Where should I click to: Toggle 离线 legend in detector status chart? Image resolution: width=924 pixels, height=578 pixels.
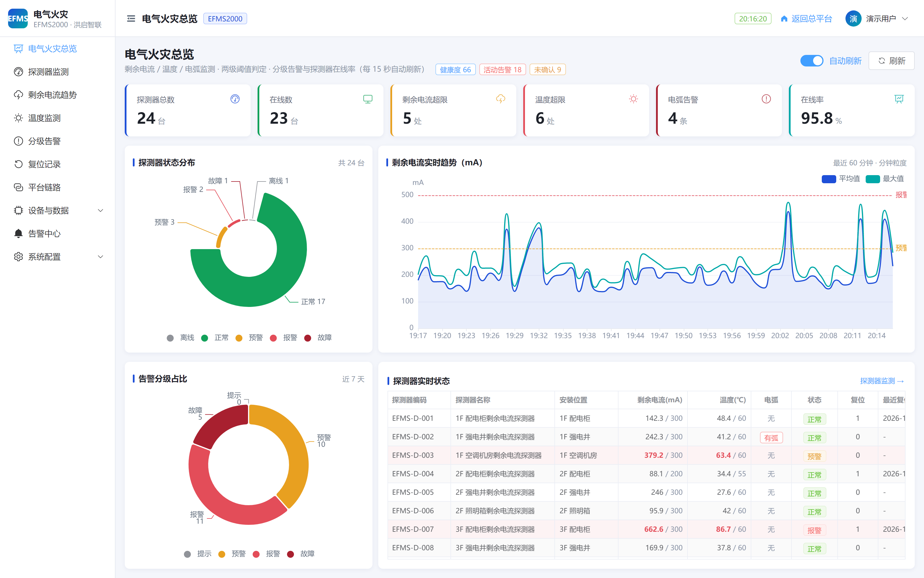tap(180, 338)
